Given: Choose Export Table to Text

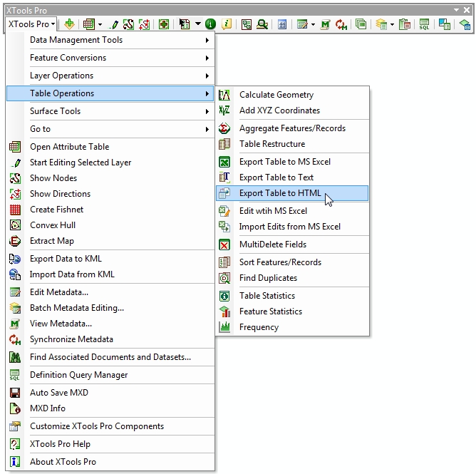Looking at the screenshot, I should point(292,177).
